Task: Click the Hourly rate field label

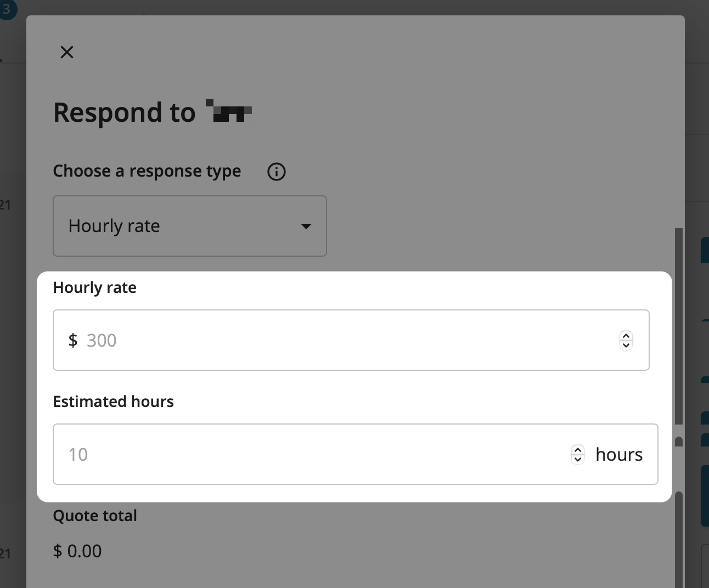Action: (x=94, y=287)
